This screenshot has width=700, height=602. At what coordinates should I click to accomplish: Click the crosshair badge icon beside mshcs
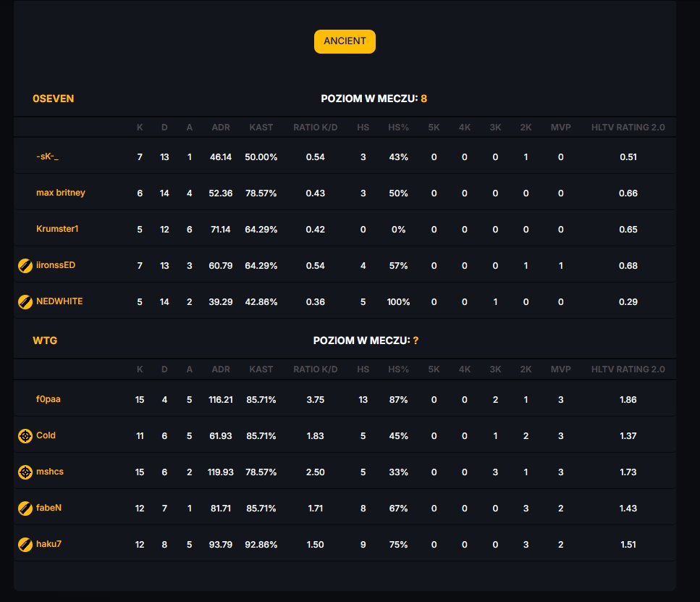(x=25, y=472)
